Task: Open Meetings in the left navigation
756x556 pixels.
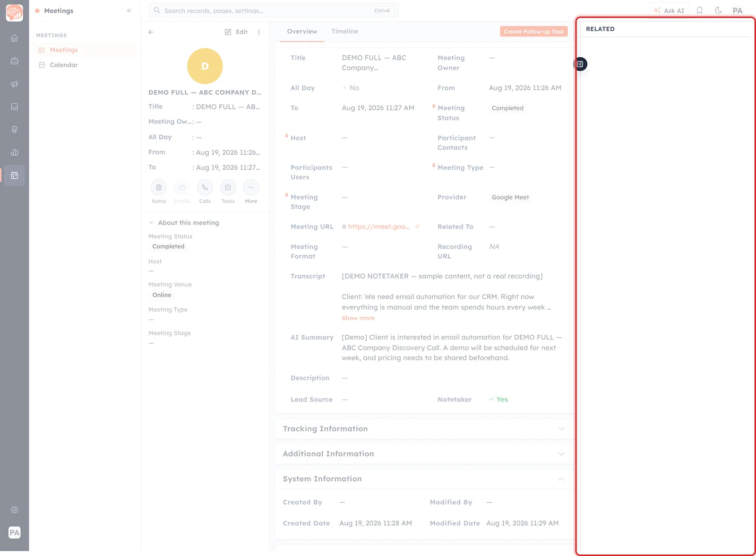Action: pos(86,50)
